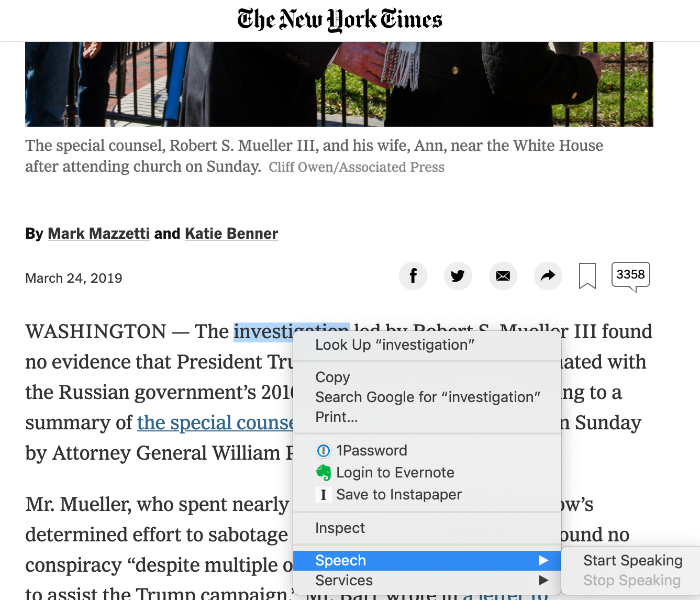This screenshot has height=600, width=700.
Task: Open the 3358 comments bubble
Action: 630,275
